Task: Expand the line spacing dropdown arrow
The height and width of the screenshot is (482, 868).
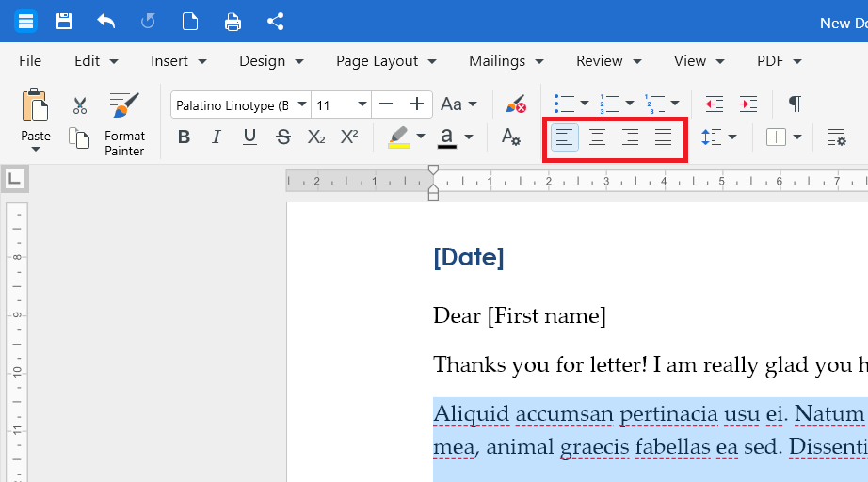Action: [732, 137]
